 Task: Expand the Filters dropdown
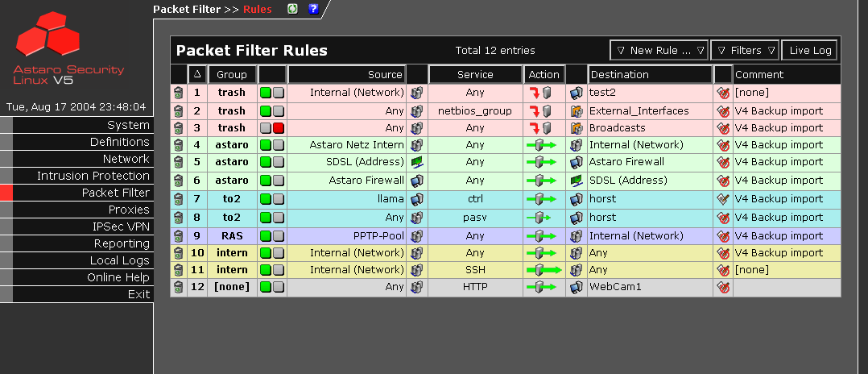coord(745,50)
